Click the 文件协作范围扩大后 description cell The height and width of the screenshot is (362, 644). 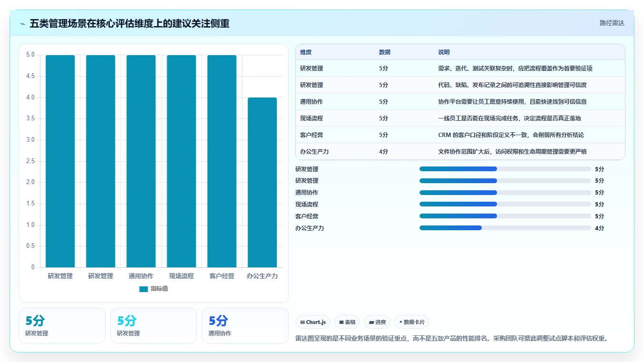click(x=512, y=152)
